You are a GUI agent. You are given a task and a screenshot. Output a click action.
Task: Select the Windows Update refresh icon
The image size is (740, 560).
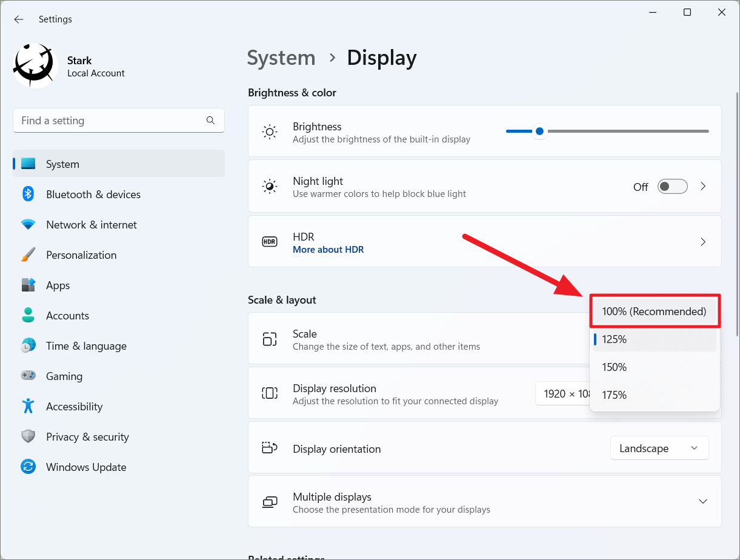click(28, 467)
